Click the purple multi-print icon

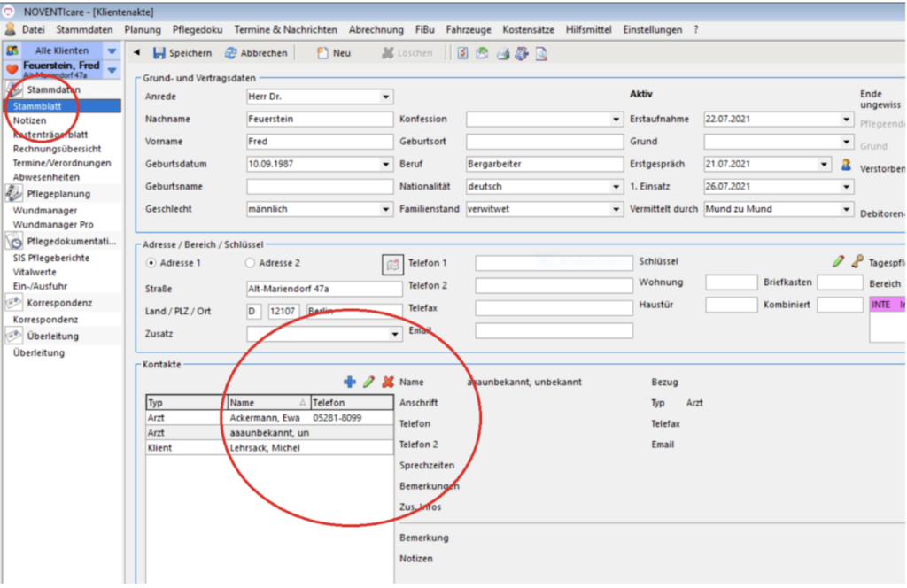coord(522,54)
